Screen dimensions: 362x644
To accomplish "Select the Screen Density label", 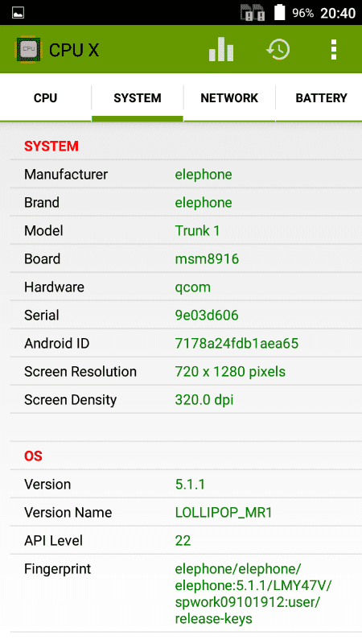I will (71, 400).
